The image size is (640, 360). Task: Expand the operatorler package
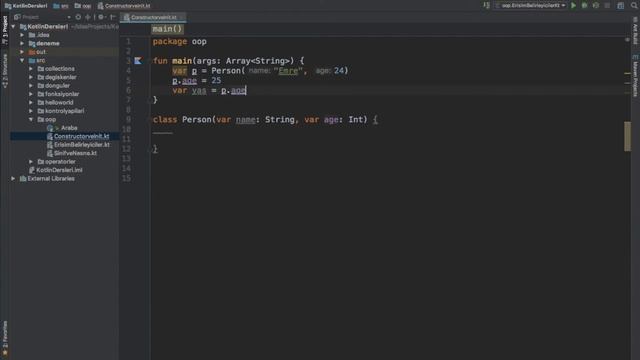click(31, 162)
